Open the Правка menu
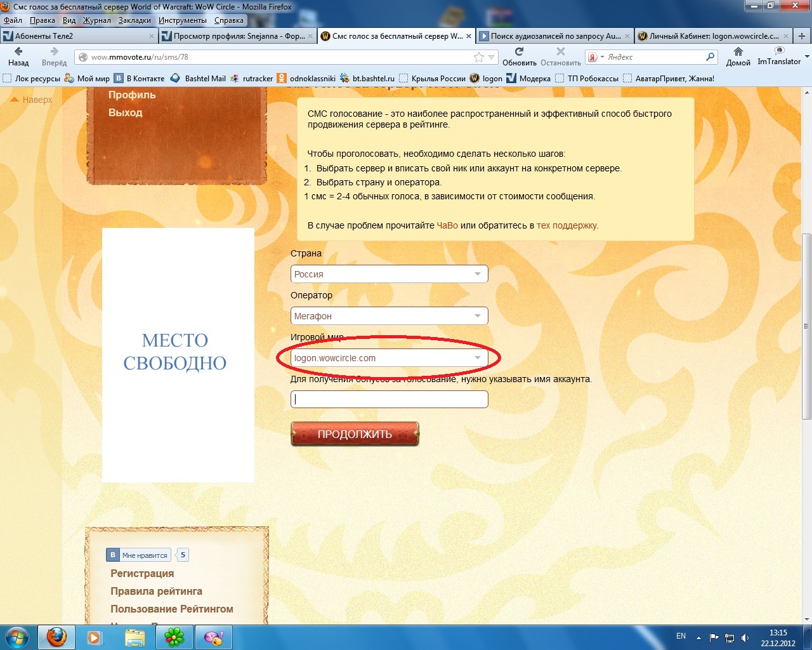The height and width of the screenshot is (650, 812). click(43, 20)
